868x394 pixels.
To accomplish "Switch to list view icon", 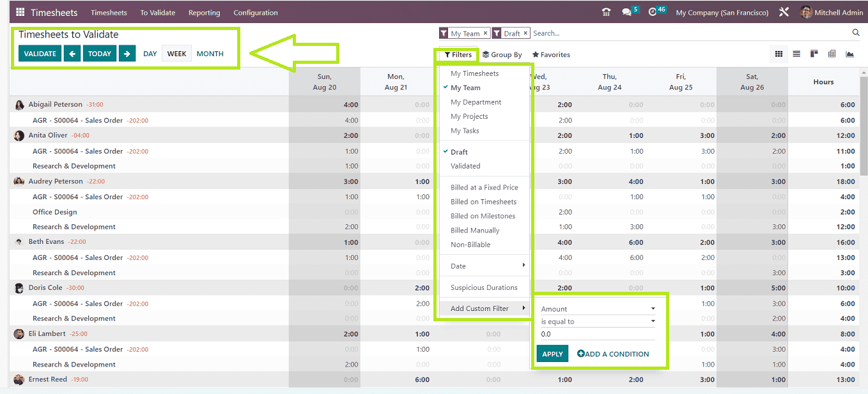I will coord(796,54).
